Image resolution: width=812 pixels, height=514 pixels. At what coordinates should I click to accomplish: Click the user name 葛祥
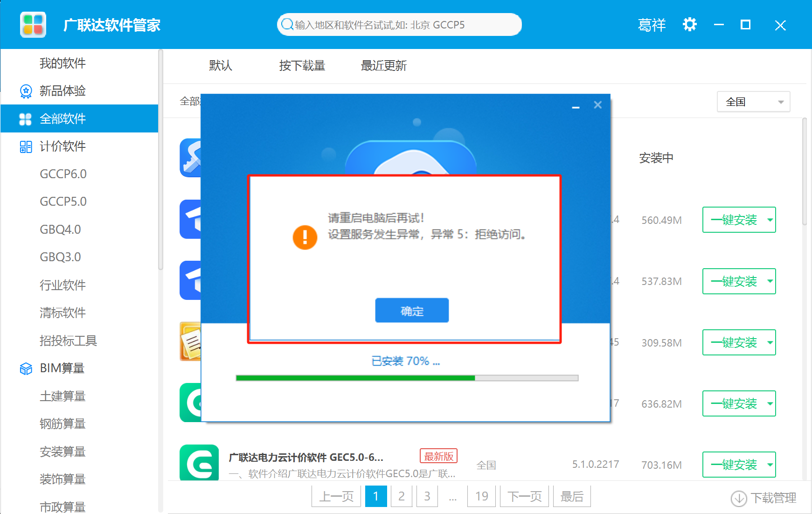652,25
